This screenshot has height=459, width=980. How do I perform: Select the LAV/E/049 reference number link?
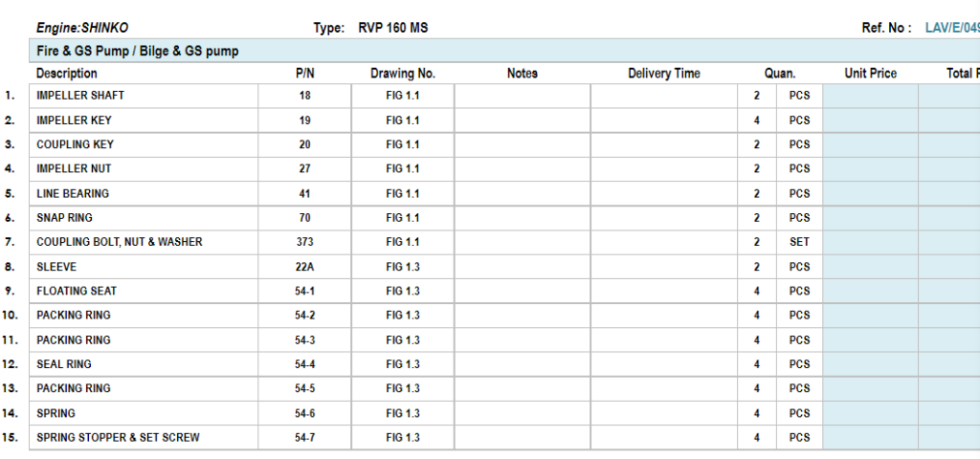(x=951, y=28)
